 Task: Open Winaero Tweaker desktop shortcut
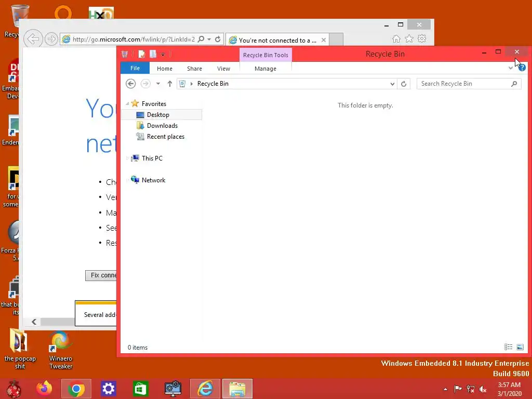[61, 351]
